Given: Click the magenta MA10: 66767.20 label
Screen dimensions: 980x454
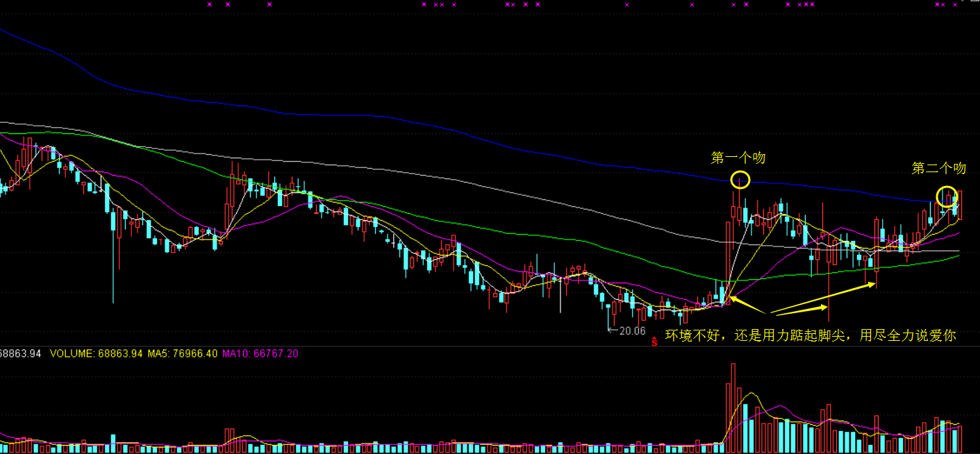Looking at the screenshot, I should [x=260, y=353].
